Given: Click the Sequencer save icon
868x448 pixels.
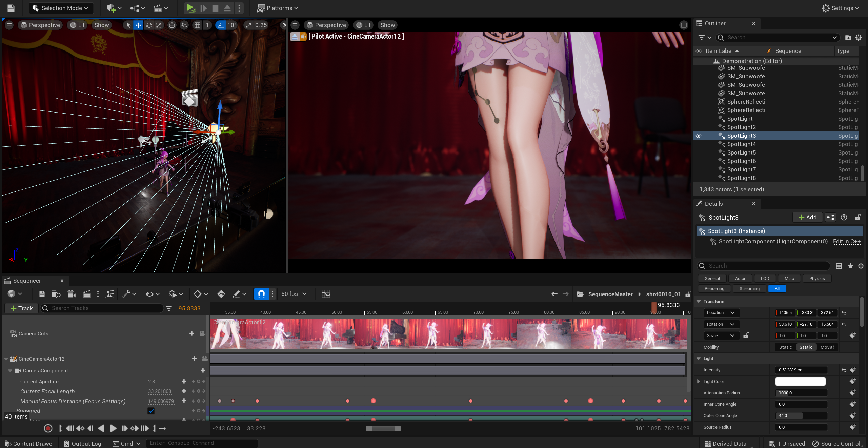Looking at the screenshot, I should 42,294.
